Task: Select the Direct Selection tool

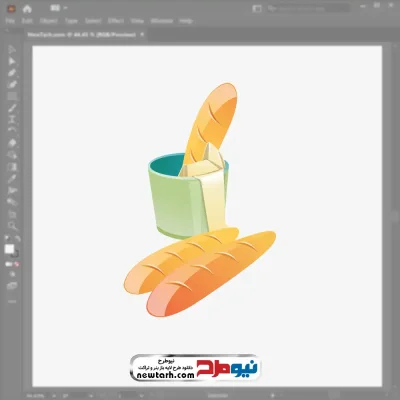Action: coord(12,61)
